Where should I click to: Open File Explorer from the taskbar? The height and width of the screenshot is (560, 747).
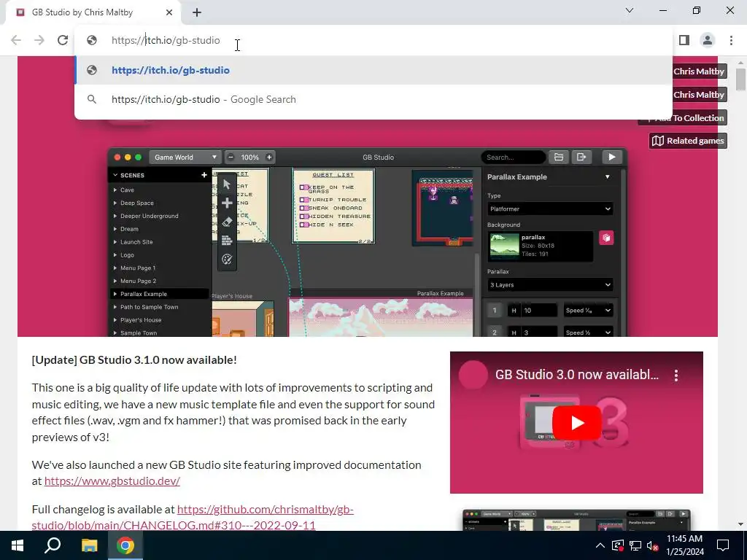point(89,545)
